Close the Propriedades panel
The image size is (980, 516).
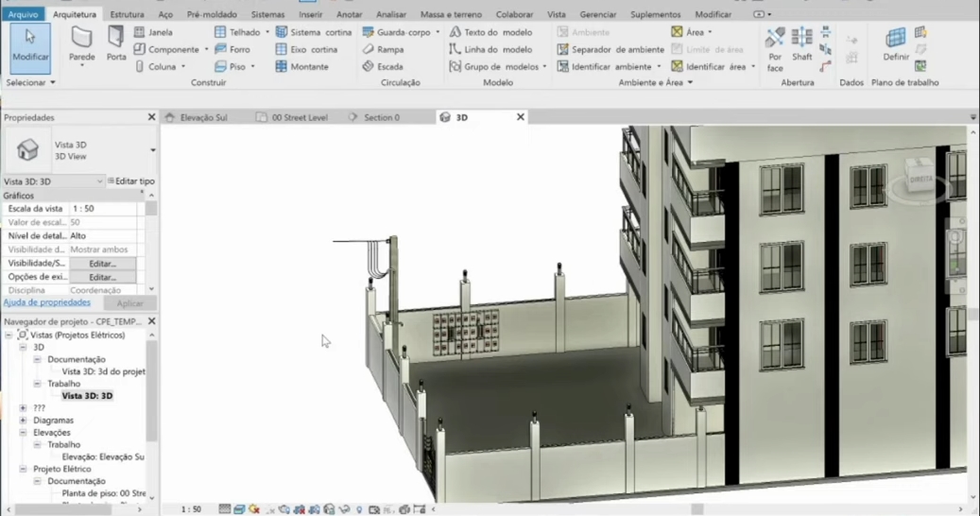point(151,117)
